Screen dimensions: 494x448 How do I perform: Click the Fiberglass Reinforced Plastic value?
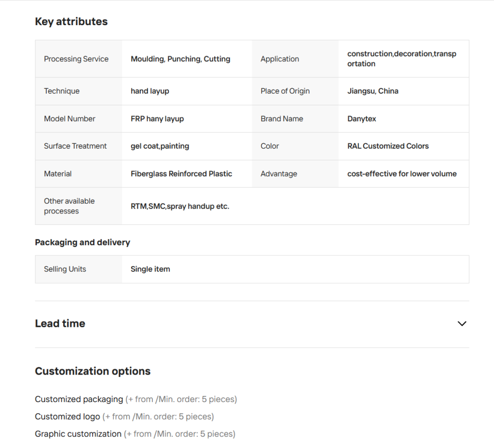[181, 174]
